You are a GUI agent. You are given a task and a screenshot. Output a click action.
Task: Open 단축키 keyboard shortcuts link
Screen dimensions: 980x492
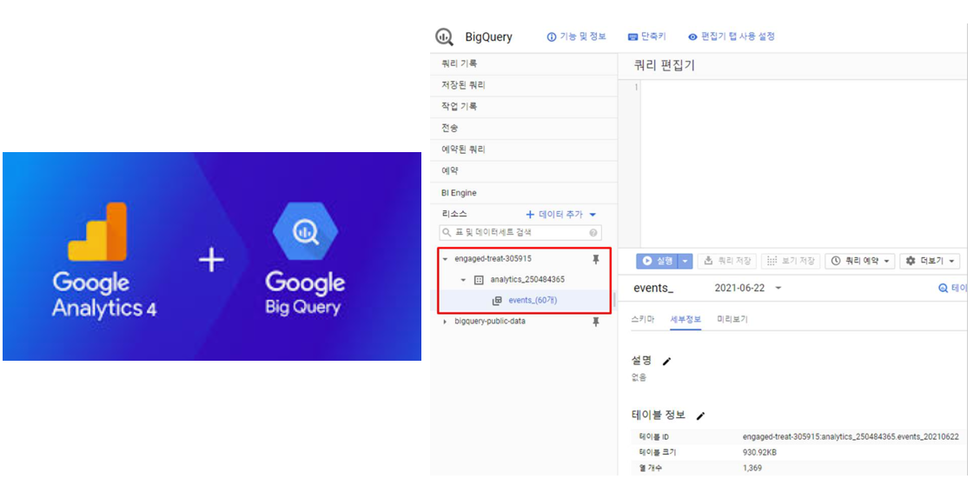[x=647, y=37]
